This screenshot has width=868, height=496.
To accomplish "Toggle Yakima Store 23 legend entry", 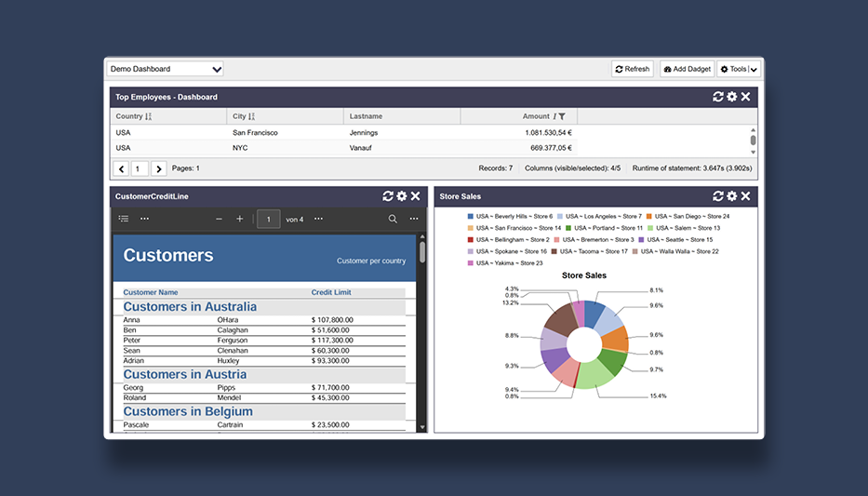I will click(x=505, y=263).
